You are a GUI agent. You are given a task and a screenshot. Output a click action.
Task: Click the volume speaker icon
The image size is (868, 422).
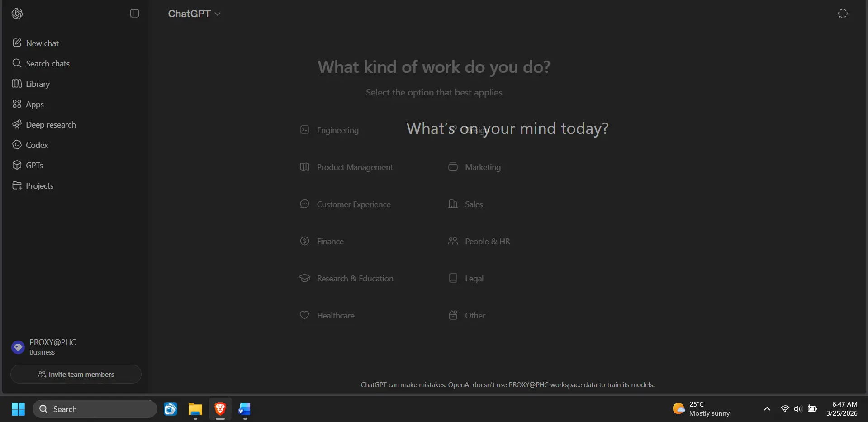pos(798,409)
